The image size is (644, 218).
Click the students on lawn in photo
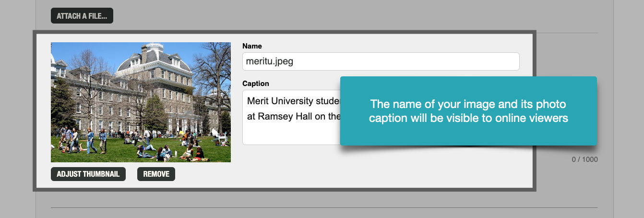[x=163, y=150]
